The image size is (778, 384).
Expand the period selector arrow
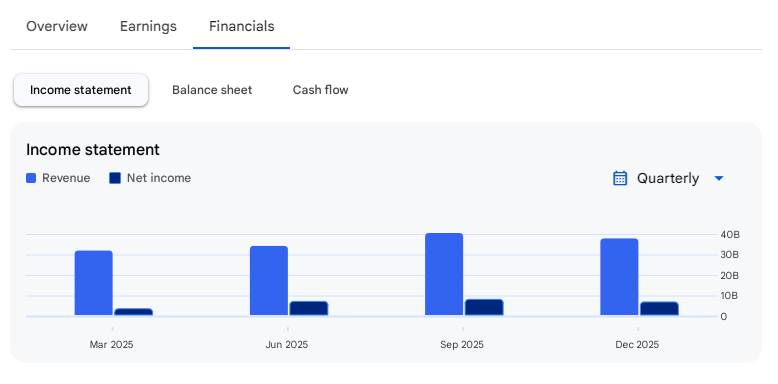(x=719, y=179)
